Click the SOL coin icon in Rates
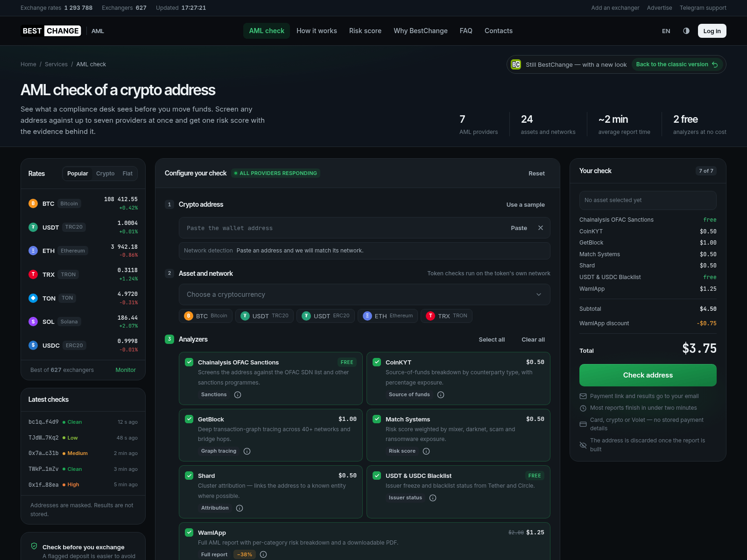 [33, 322]
